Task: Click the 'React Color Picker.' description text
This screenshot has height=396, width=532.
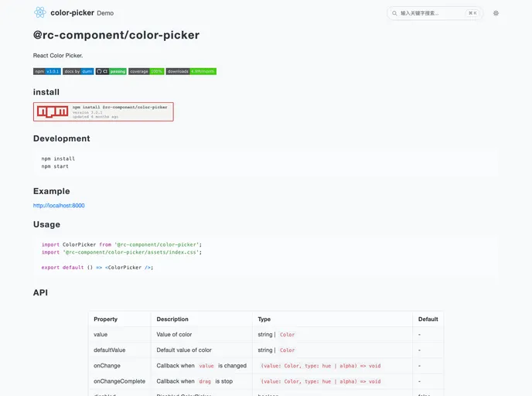Action: (58, 56)
